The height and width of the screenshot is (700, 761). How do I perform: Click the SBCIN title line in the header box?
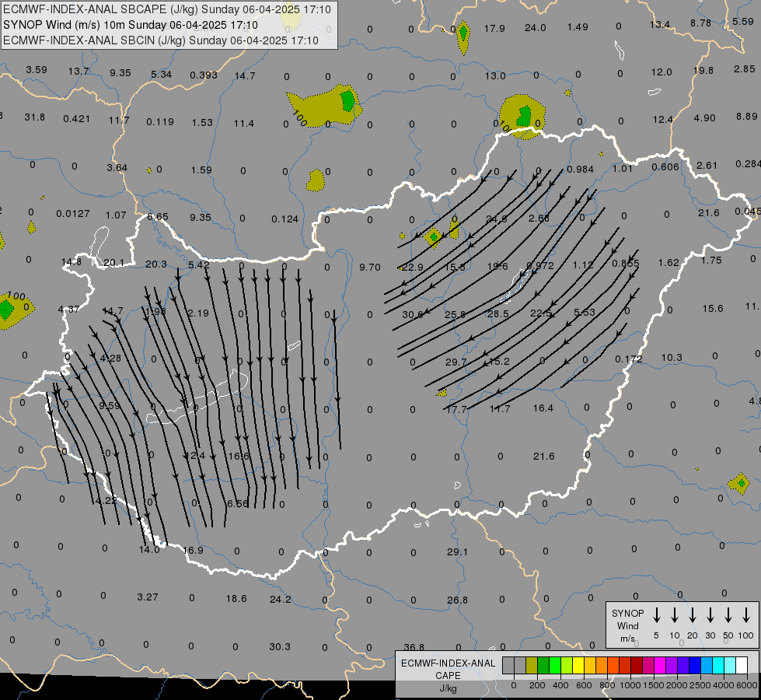click(x=161, y=40)
